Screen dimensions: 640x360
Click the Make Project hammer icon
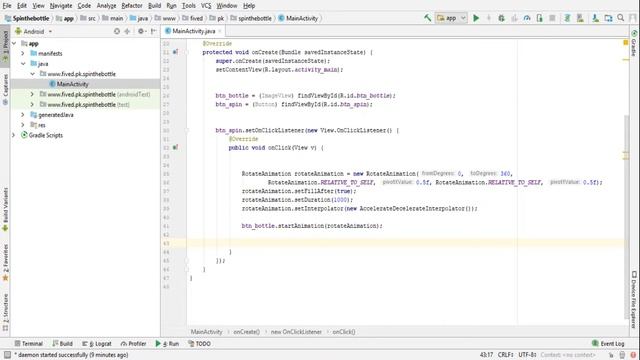click(427, 18)
